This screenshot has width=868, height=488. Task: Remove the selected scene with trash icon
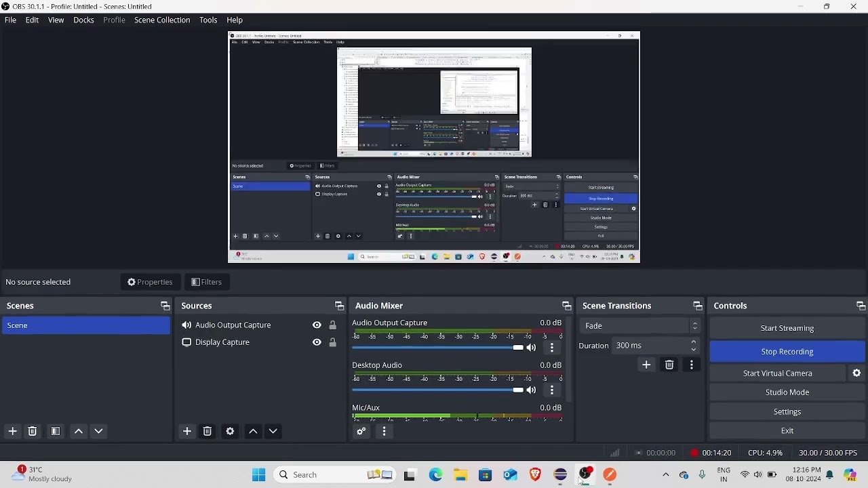[32, 431]
